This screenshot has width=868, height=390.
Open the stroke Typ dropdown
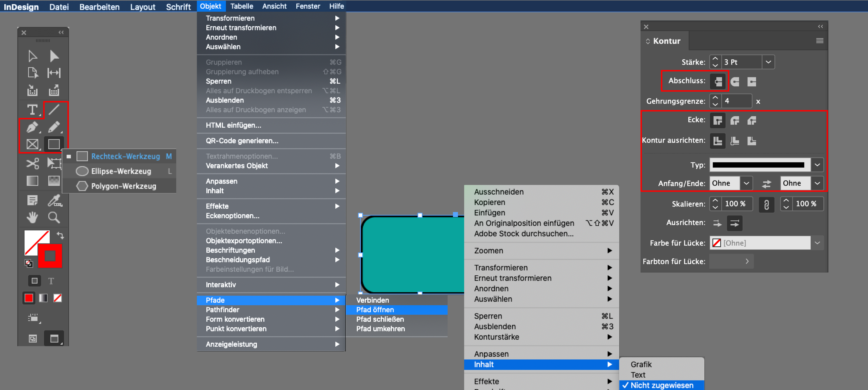point(817,165)
